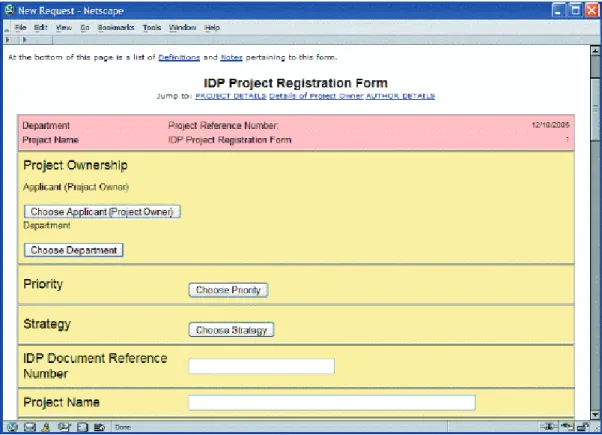The image size is (602, 435).
Task: Click the date 12/10/2006 text
Action: pyautogui.click(x=550, y=125)
